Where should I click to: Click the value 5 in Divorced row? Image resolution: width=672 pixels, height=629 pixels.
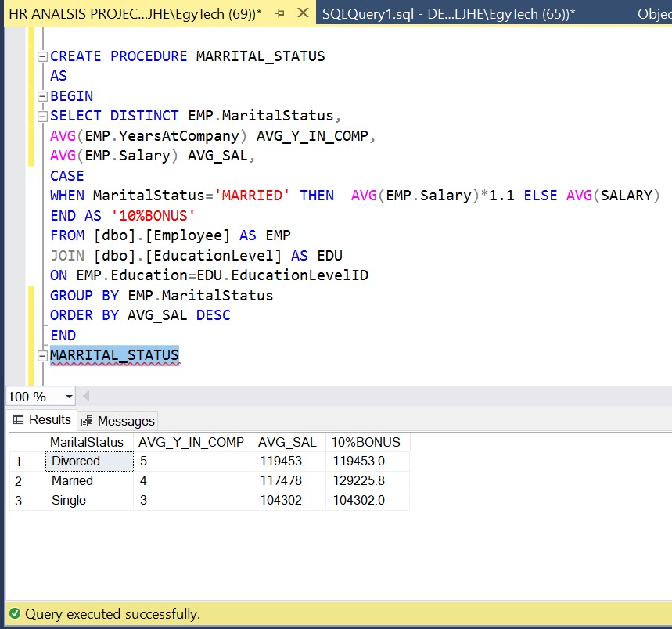pyautogui.click(x=193, y=462)
